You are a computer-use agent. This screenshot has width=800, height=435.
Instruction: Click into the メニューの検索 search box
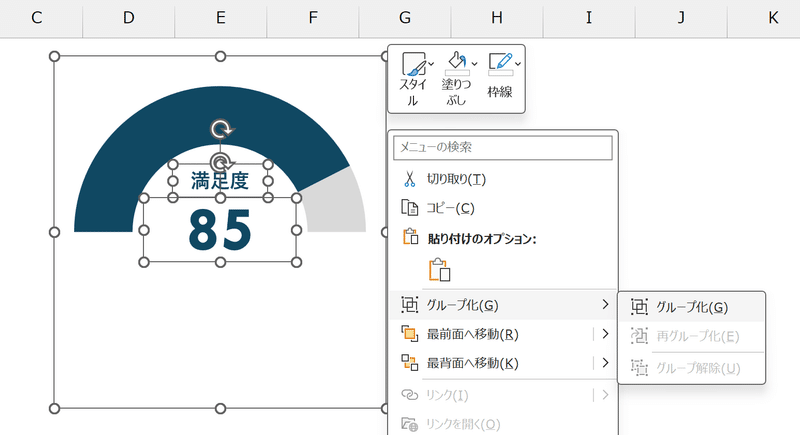tap(503, 147)
